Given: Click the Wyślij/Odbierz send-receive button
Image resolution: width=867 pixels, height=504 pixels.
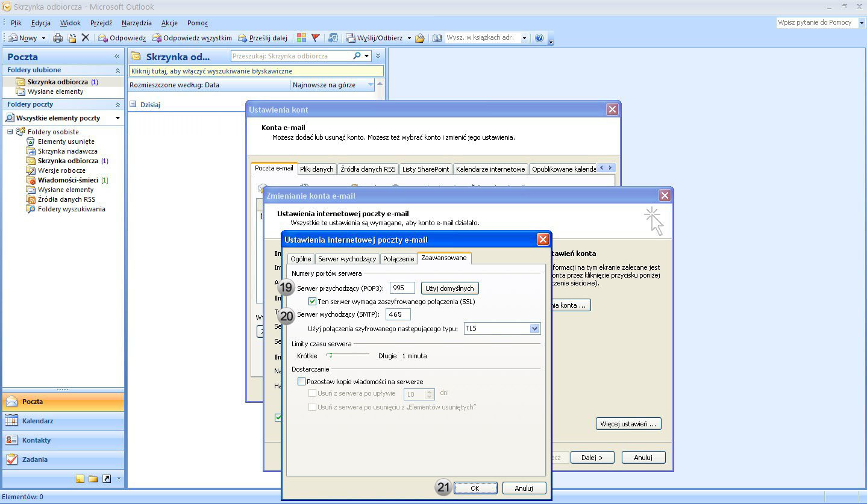Looking at the screenshot, I should (x=374, y=38).
